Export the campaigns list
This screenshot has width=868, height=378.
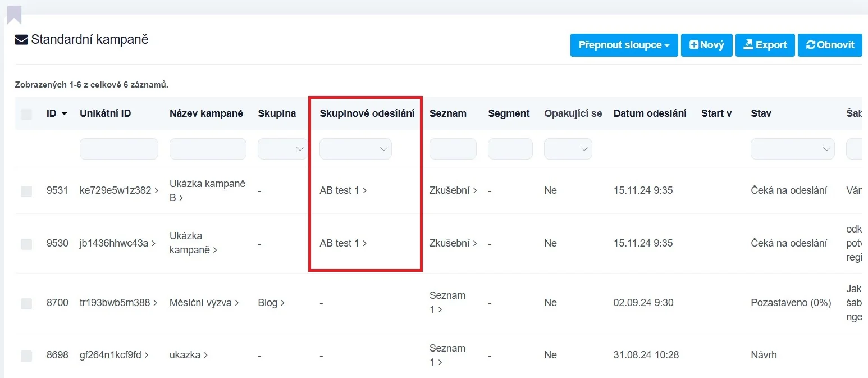[765, 45]
